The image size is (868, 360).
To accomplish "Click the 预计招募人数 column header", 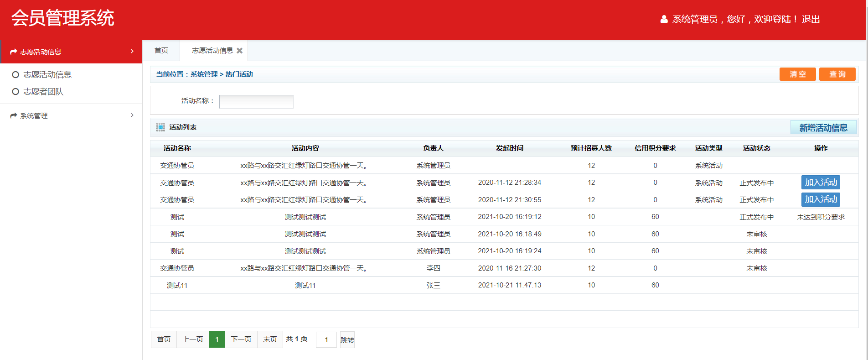I will point(591,148).
